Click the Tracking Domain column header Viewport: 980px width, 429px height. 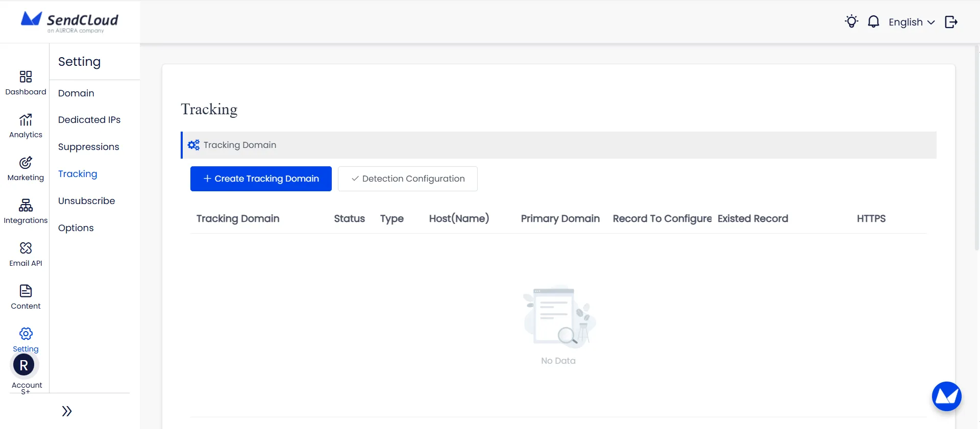[238, 218]
